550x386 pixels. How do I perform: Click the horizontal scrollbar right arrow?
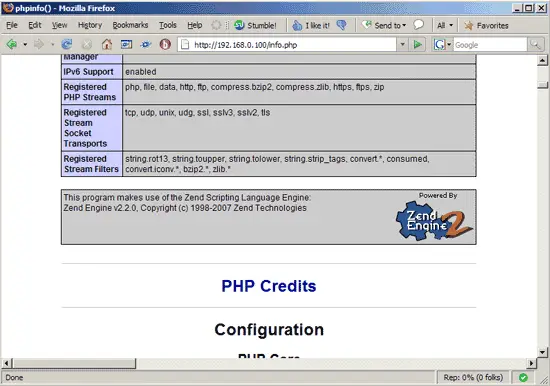tap(532, 363)
